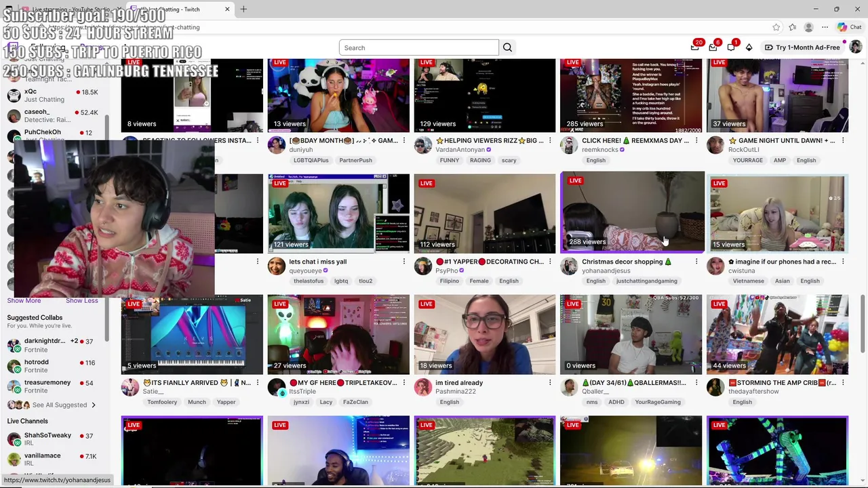The height and width of the screenshot is (488, 868).
Task: Open a new browser tab with plus
Action: click(x=243, y=9)
